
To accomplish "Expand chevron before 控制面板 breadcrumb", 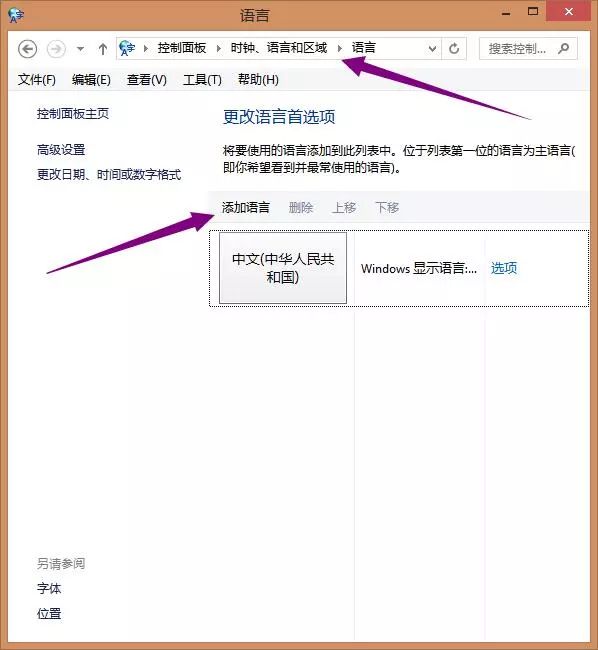I will pos(146,49).
